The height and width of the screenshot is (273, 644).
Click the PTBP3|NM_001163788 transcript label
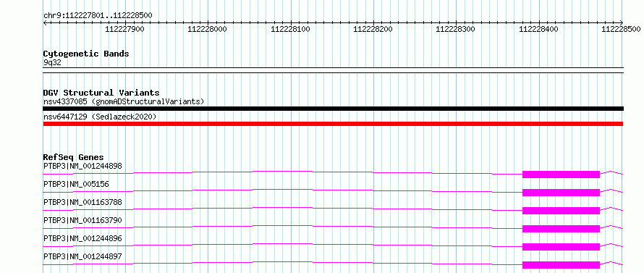click(82, 202)
